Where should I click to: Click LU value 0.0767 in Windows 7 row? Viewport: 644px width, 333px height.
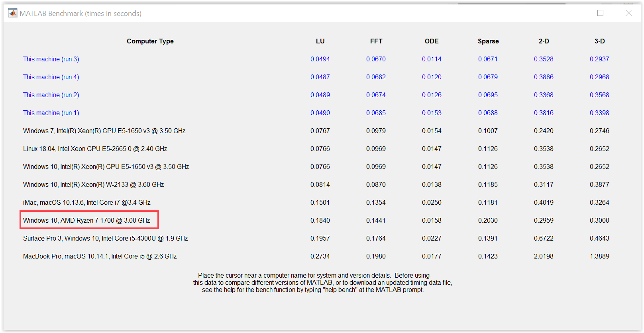click(320, 131)
